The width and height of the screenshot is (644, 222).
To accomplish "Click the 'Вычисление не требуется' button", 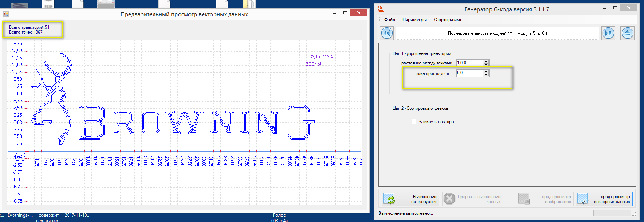I will point(410,199).
